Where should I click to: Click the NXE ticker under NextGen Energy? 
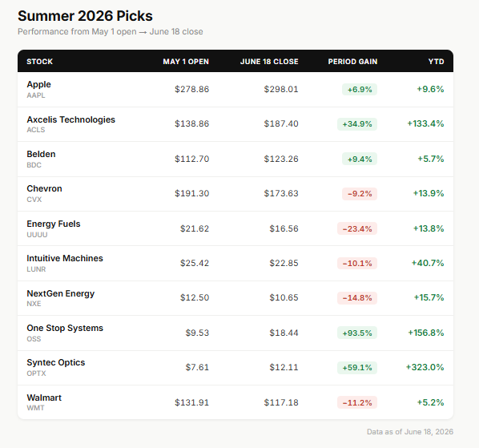(34, 304)
